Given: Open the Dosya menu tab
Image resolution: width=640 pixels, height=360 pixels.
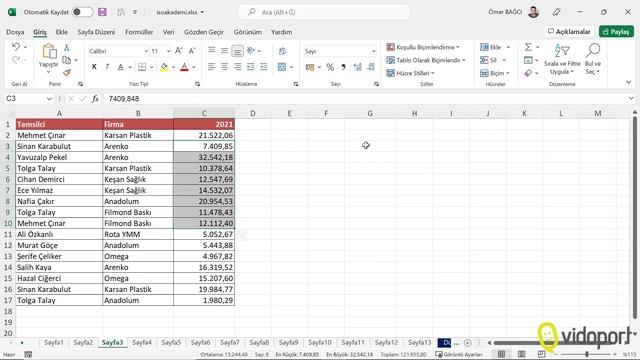Looking at the screenshot, I should (15, 32).
